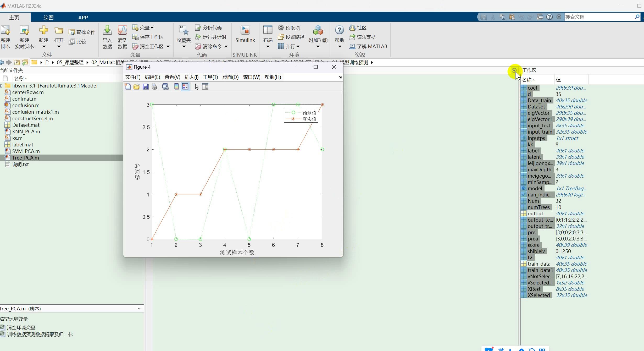Toggle the Edit Plot arrow tool
Screen dimensions: 644x351
pyautogui.click(x=197, y=87)
